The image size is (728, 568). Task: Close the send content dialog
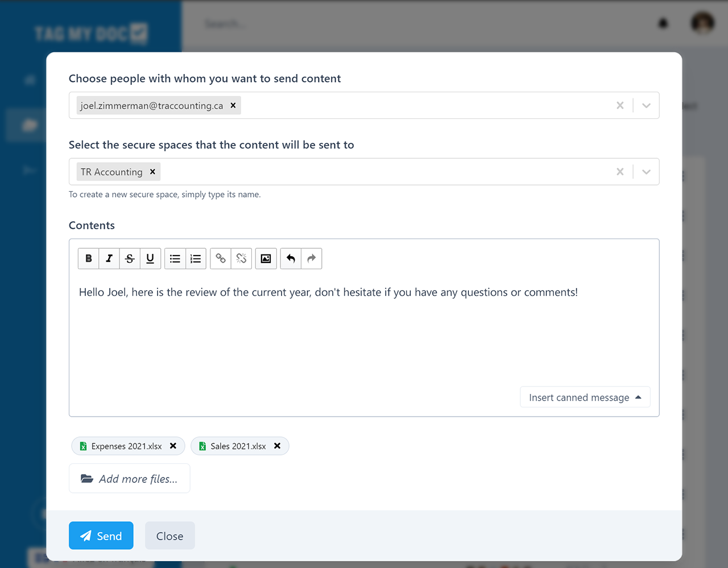tap(170, 536)
